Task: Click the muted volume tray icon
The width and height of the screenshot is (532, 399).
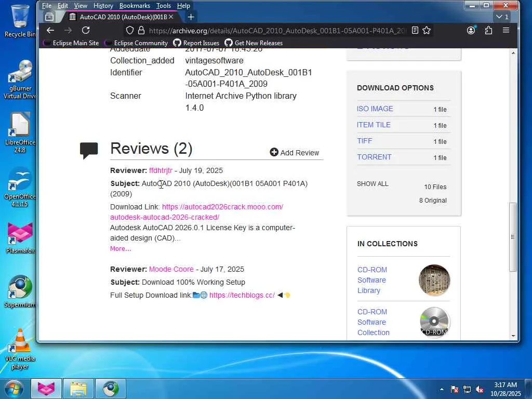Action: tap(480, 389)
